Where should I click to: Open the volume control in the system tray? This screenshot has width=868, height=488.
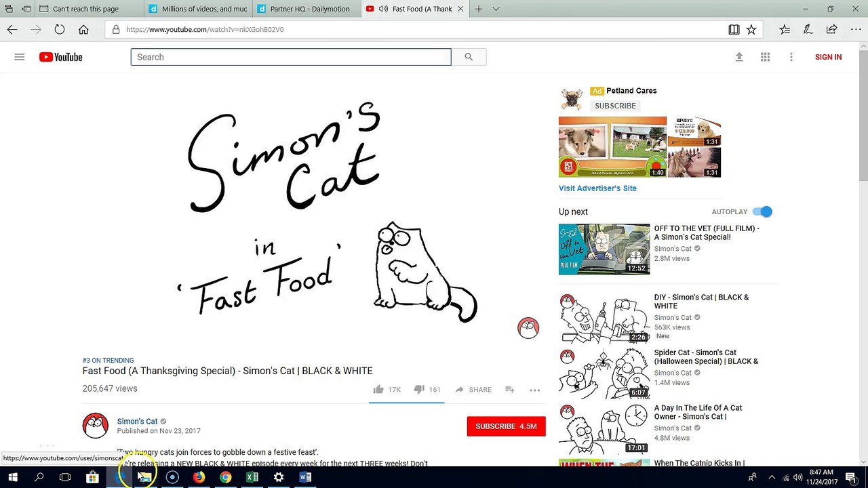click(797, 477)
